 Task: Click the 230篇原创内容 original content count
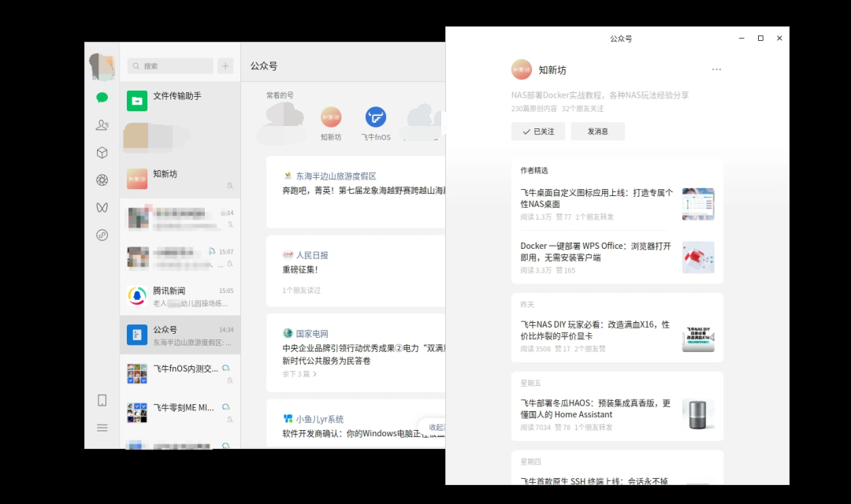534,109
